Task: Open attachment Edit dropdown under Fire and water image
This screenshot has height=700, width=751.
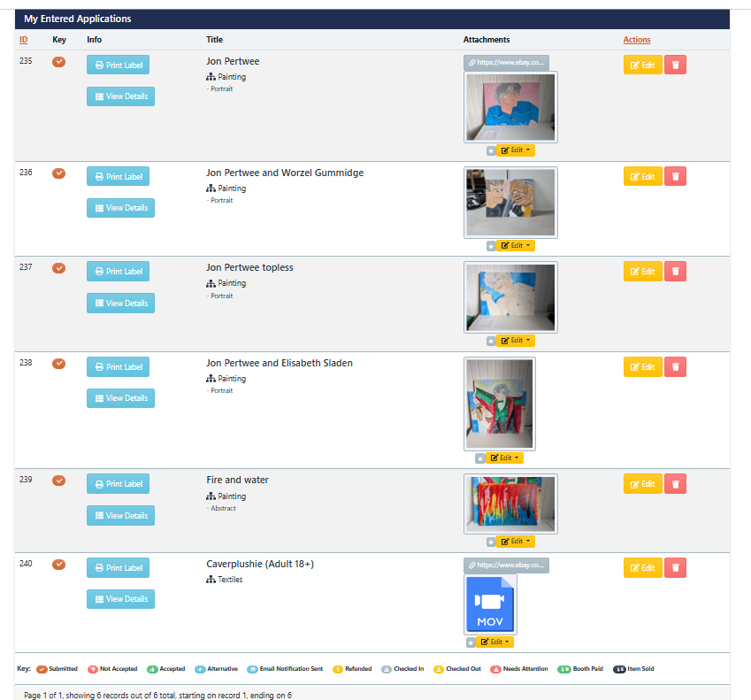Action: pyautogui.click(x=516, y=542)
